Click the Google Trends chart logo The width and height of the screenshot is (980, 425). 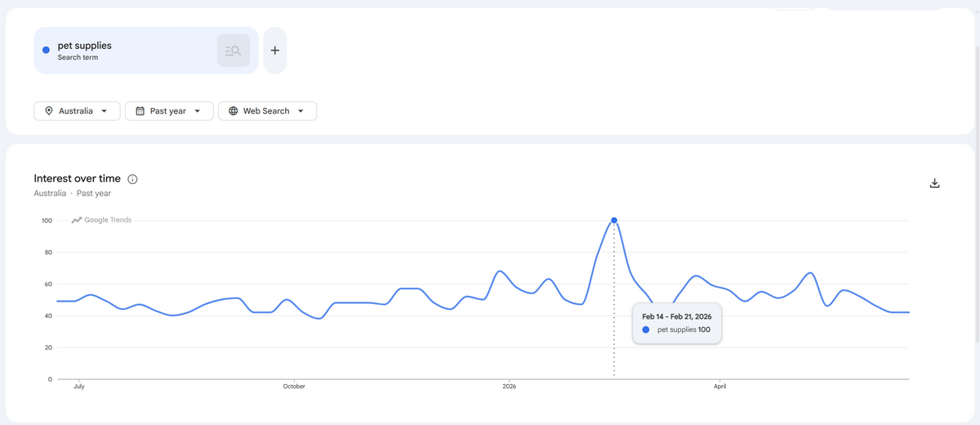click(x=101, y=220)
